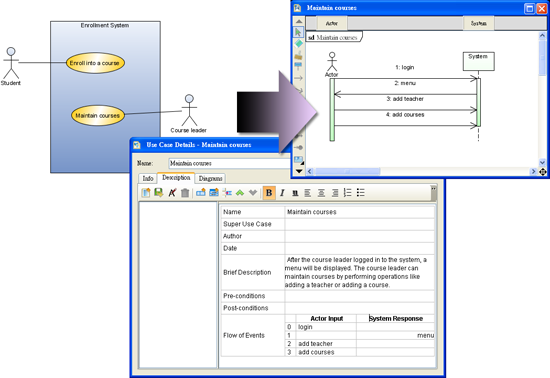Click the Name input field in Use Case Details
The width and height of the screenshot is (550, 378).
point(230,163)
